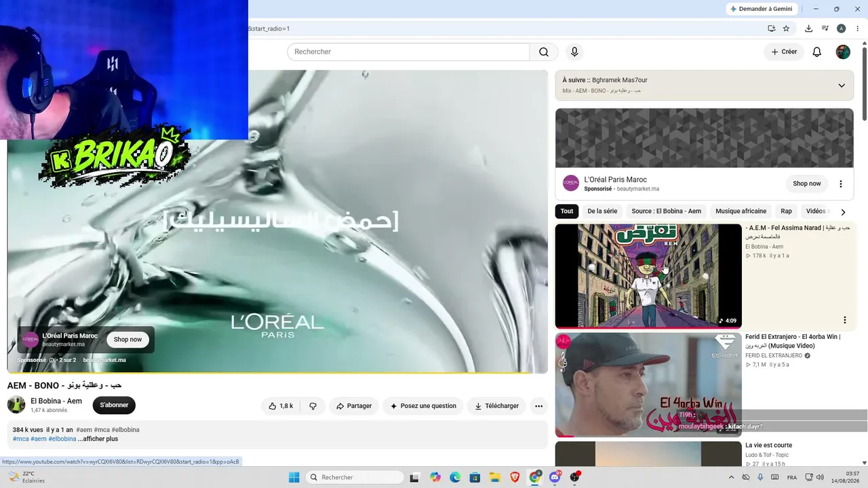Open the YouTube account avatar menu

click(843, 52)
